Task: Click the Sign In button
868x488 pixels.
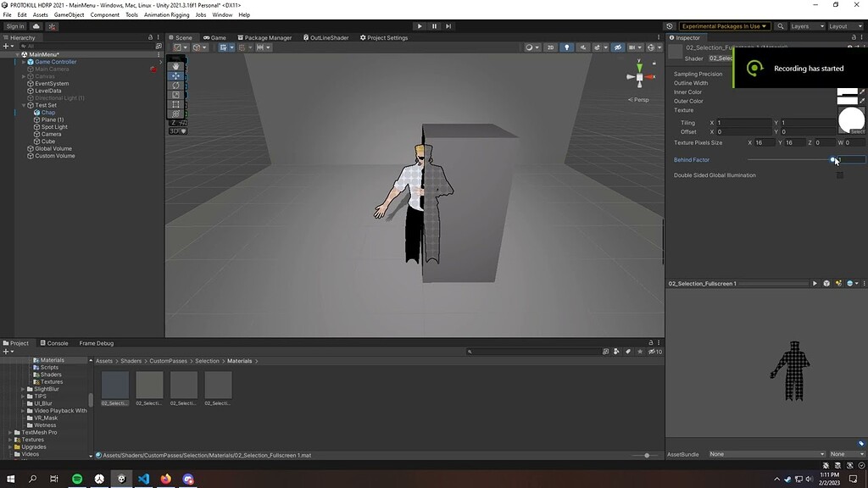Action: pos(15,25)
